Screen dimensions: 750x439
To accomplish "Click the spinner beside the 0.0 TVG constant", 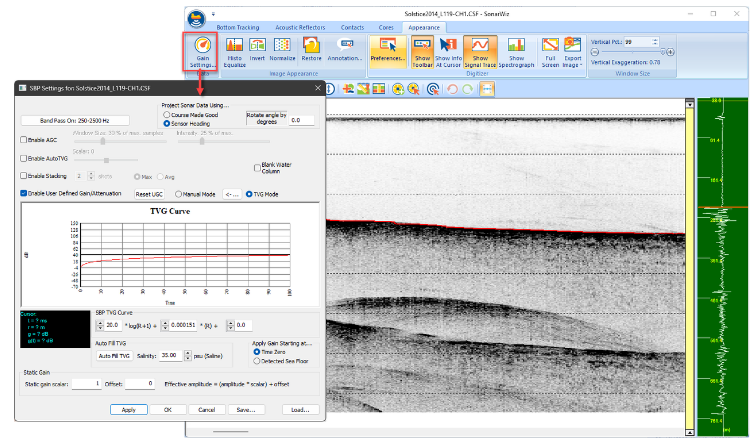I will (231, 325).
